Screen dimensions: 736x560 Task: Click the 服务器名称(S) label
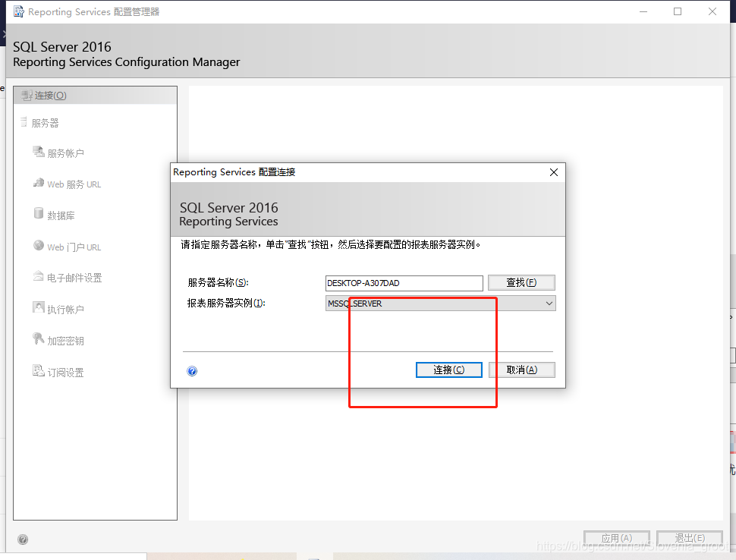[x=219, y=282]
